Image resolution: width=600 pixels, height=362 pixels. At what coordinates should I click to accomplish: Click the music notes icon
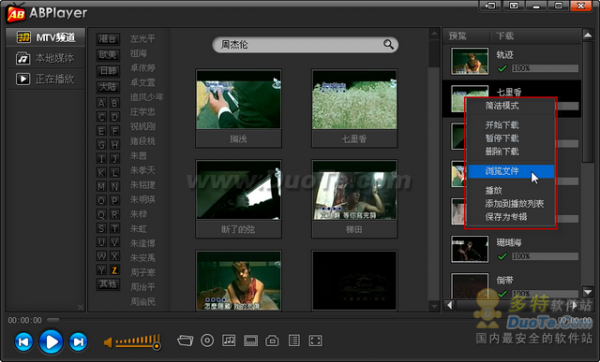[229, 340]
